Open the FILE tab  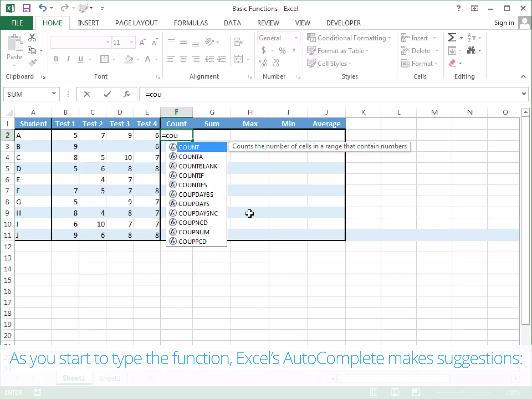[17, 23]
